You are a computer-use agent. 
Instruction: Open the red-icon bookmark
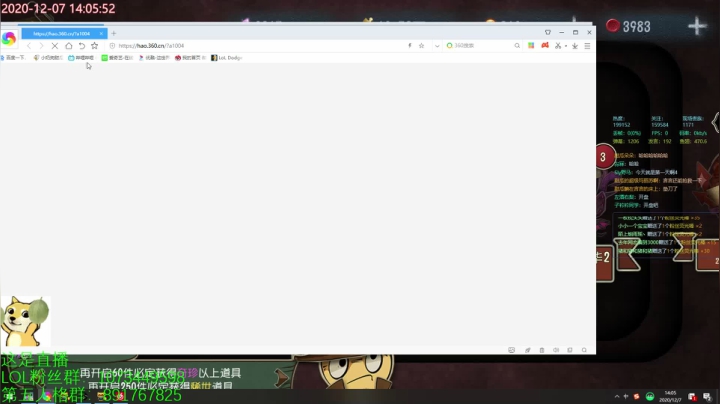point(190,58)
